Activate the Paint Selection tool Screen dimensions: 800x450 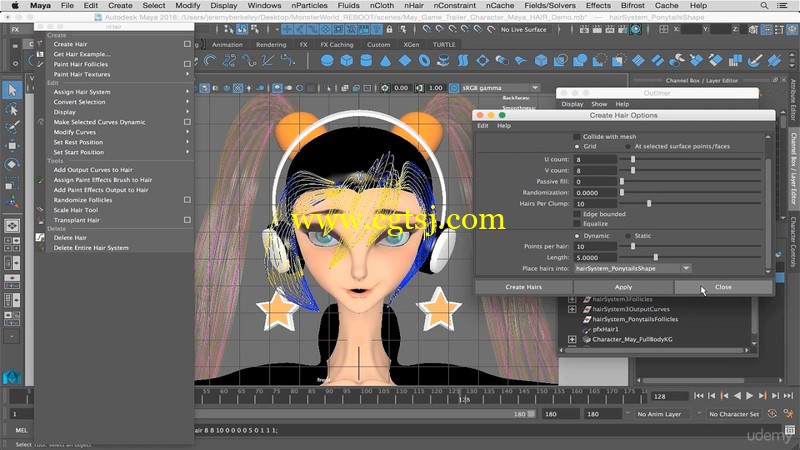[12, 127]
